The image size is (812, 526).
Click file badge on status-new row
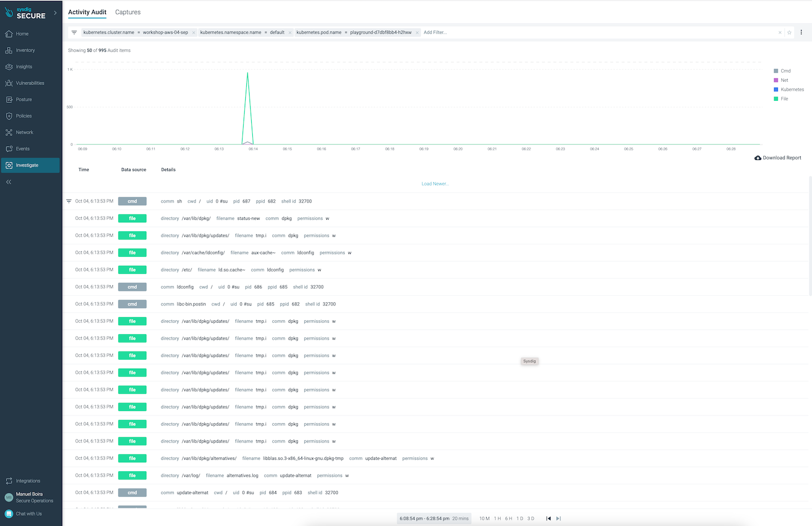point(132,218)
